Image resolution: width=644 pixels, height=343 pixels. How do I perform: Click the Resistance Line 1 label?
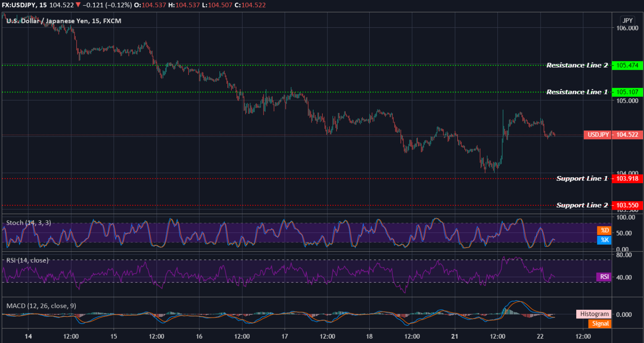(577, 92)
